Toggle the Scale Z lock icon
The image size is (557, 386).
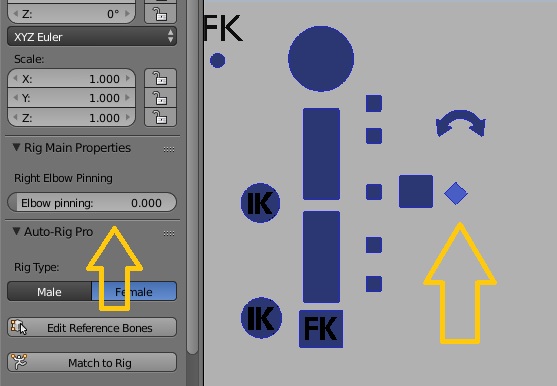[160, 117]
